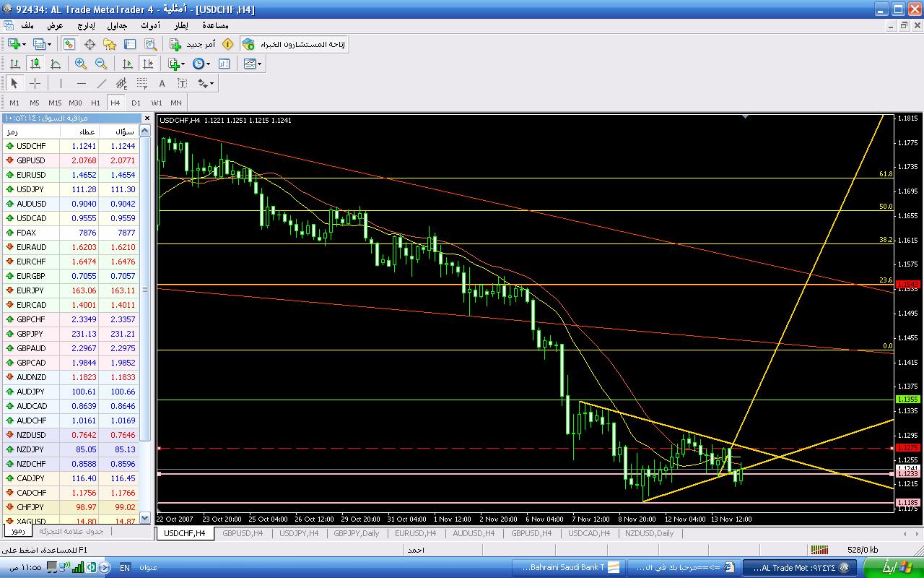Open the أدوات (Tools) menu
924x578 pixels.
pyautogui.click(x=150, y=25)
